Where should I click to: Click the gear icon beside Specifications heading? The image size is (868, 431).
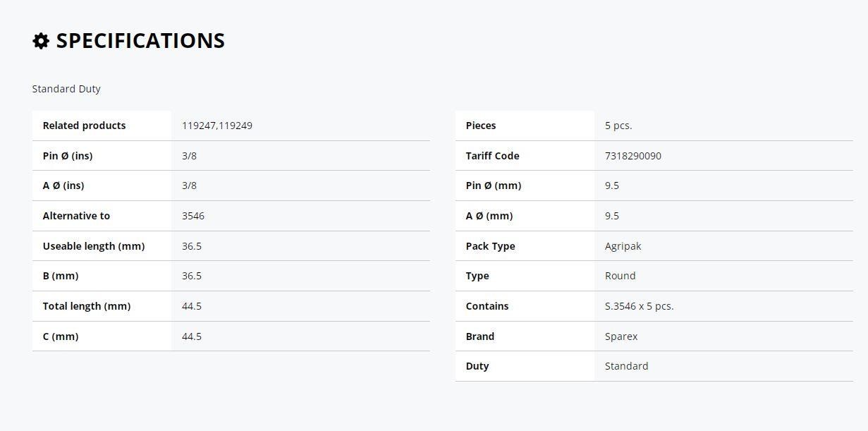(41, 41)
